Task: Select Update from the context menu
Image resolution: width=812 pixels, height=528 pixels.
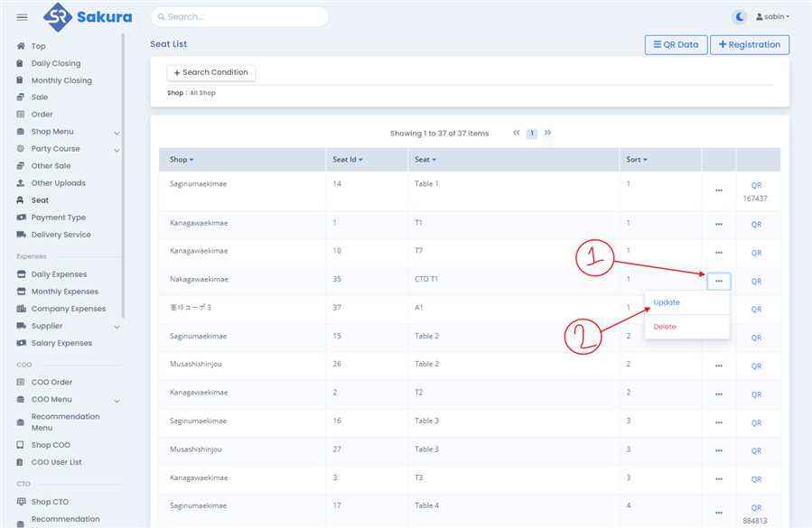Action: 667,302
